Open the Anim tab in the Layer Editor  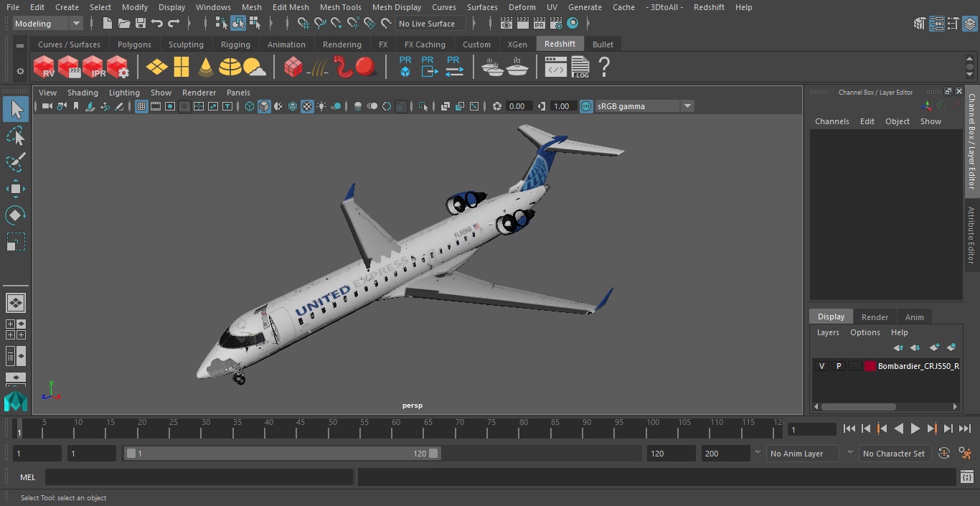coord(914,317)
